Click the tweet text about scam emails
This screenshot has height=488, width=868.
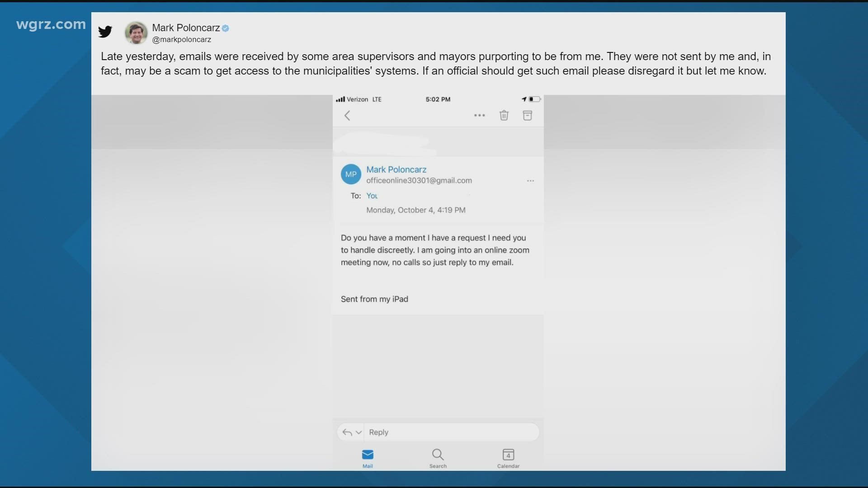point(436,64)
